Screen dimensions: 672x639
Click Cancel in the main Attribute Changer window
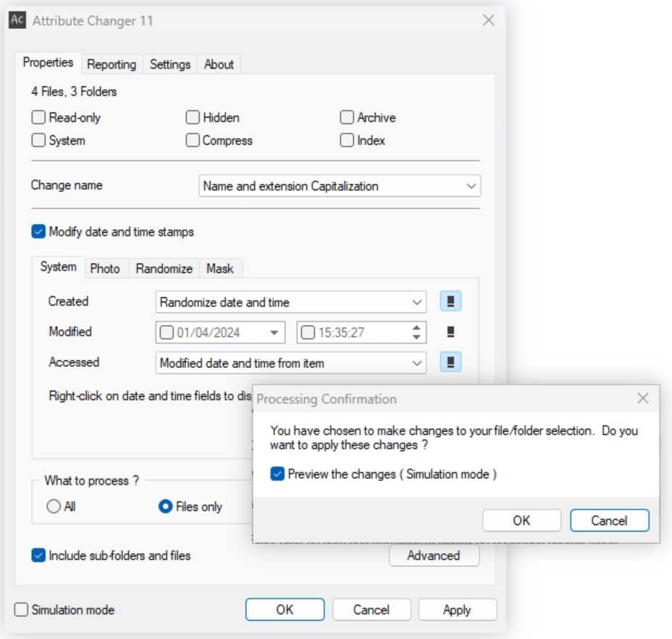point(371,609)
